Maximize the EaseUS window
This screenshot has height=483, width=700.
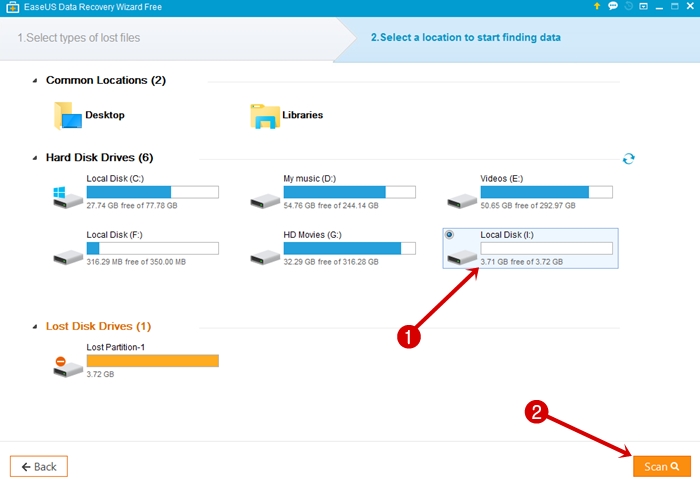point(675,6)
